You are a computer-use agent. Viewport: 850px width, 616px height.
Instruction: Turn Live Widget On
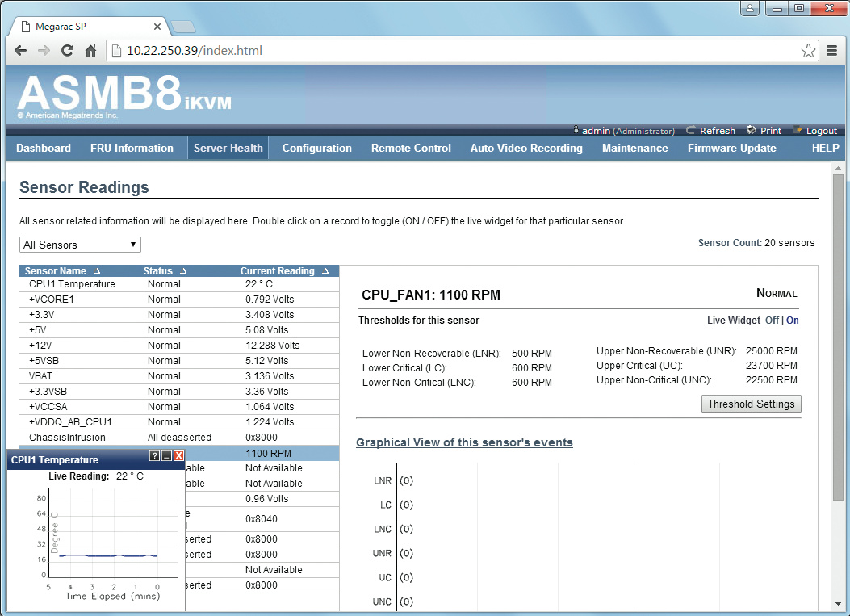tap(792, 321)
